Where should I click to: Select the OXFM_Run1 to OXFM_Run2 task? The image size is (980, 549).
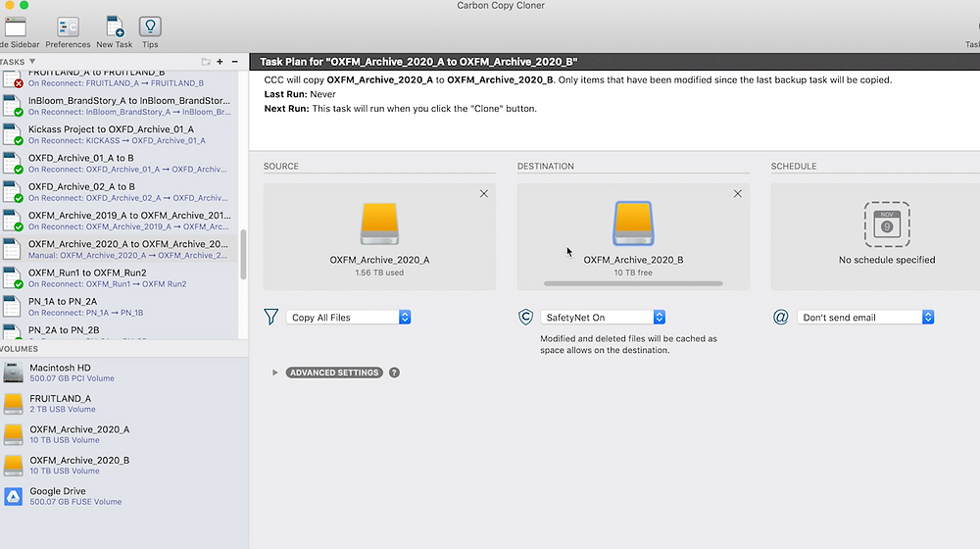tap(119, 278)
